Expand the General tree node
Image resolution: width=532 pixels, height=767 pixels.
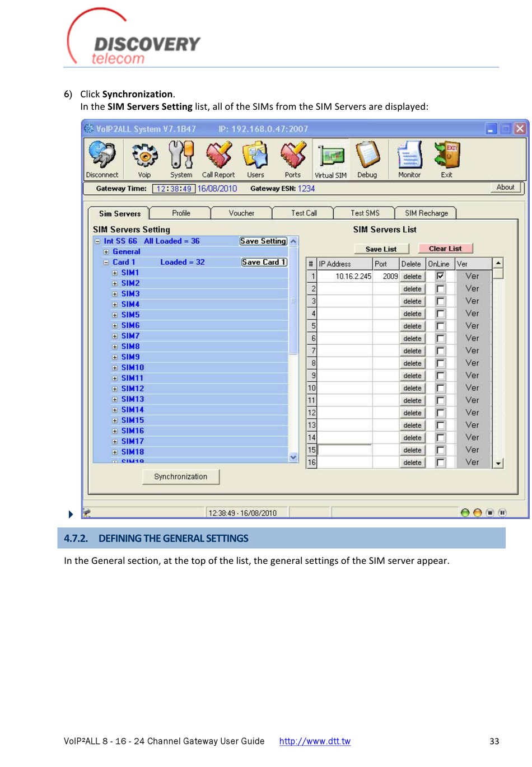click(106, 252)
